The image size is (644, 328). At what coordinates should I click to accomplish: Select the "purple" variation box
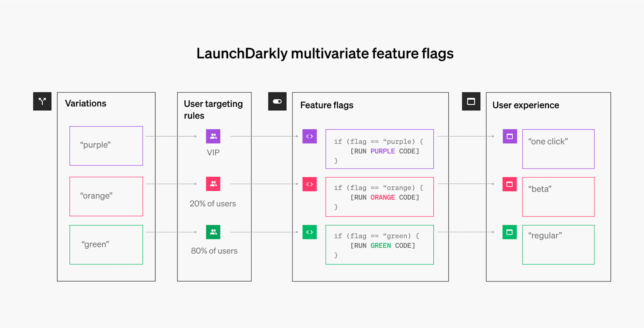pos(106,146)
